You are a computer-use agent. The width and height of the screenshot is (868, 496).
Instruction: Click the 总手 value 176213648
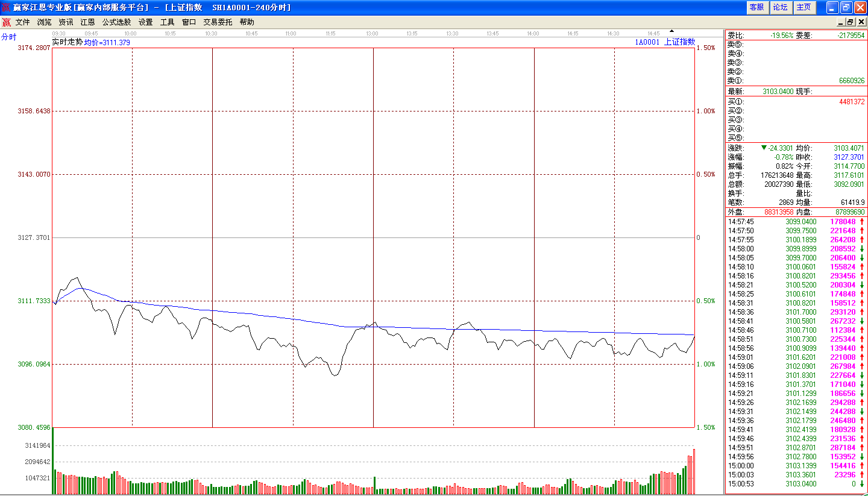tap(777, 175)
